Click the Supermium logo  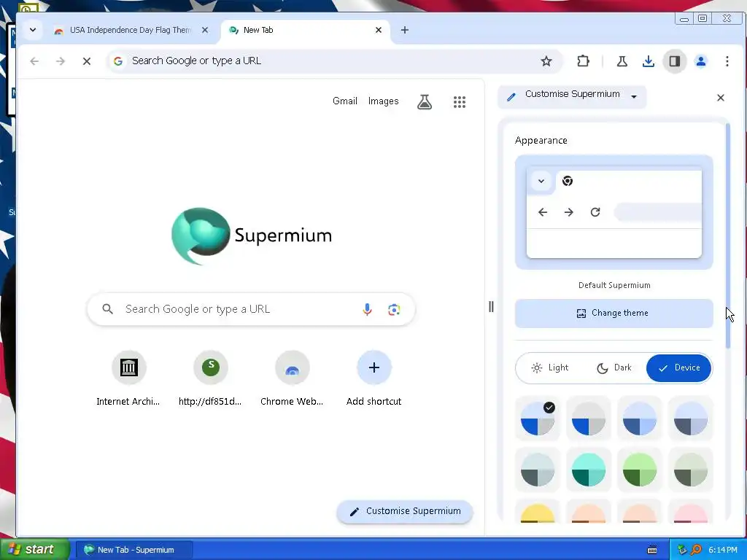click(252, 236)
